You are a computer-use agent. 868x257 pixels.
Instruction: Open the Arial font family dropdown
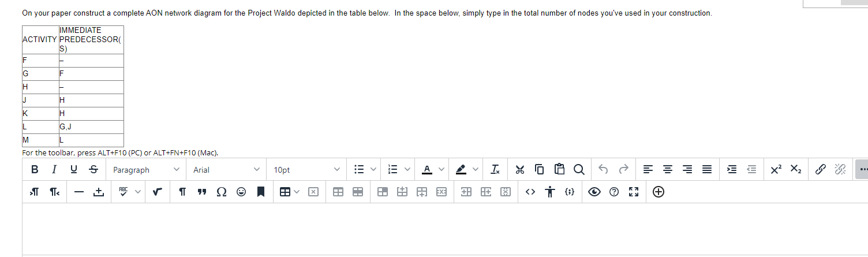226,170
